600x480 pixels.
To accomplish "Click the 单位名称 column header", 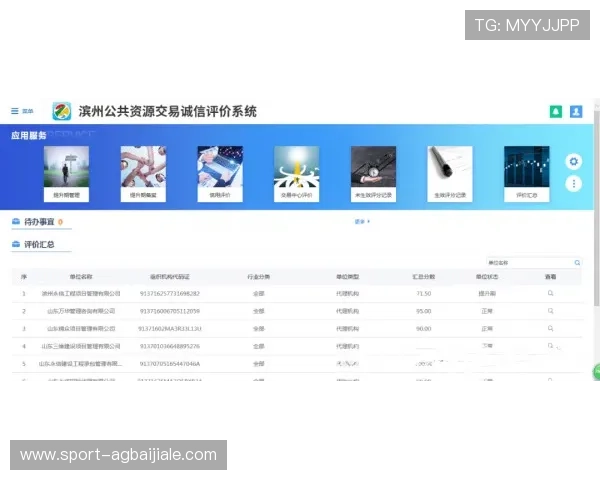I will click(81, 277).
